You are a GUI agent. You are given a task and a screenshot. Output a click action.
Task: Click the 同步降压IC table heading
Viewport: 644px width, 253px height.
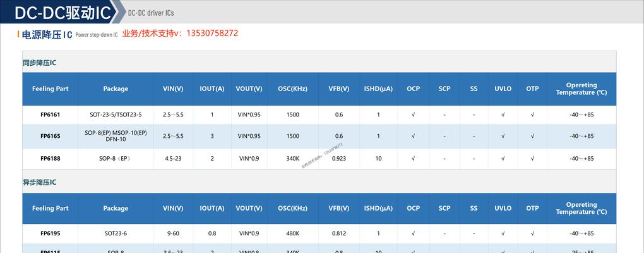coord(39,63)
